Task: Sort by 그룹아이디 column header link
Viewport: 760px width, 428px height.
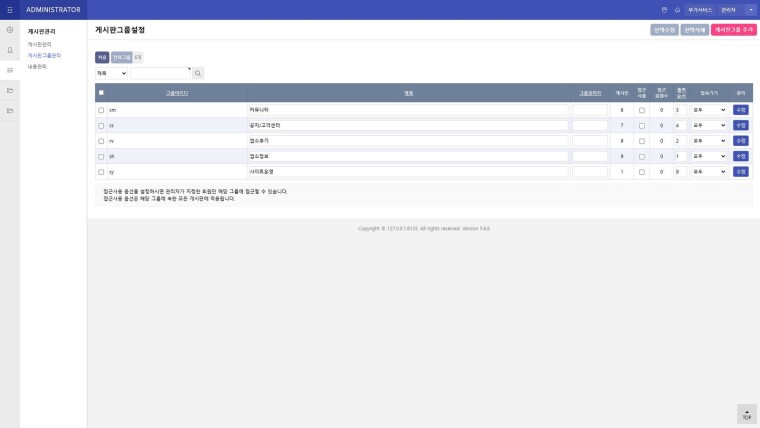Action: (x=177, y=93)
